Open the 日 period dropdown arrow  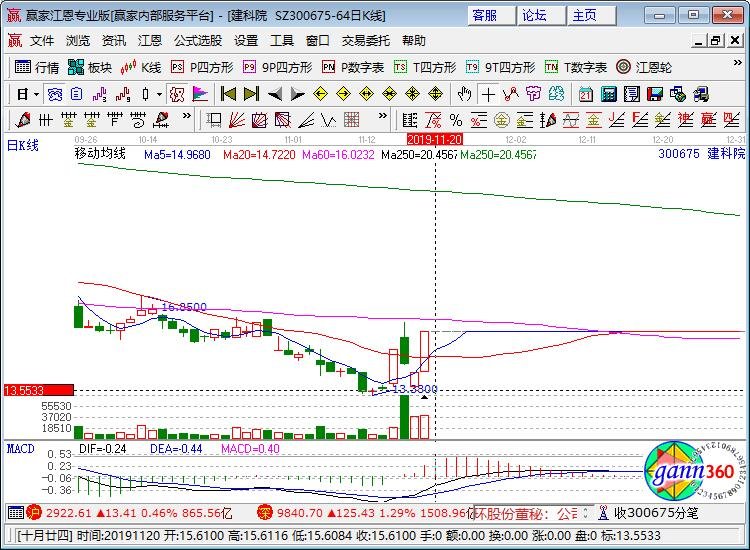[36, 94]
